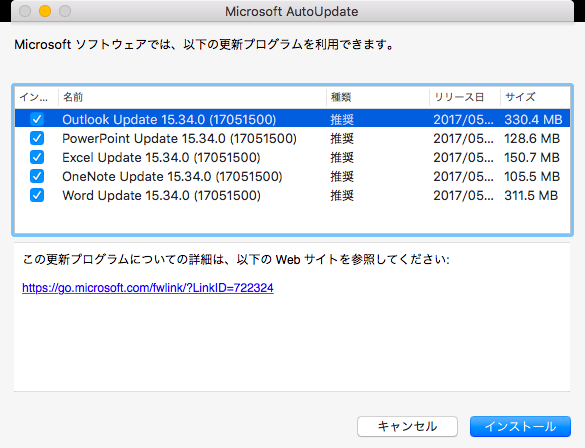Click the 推奨 type in the Excel row
585x448 pixels.
[342, 157]
